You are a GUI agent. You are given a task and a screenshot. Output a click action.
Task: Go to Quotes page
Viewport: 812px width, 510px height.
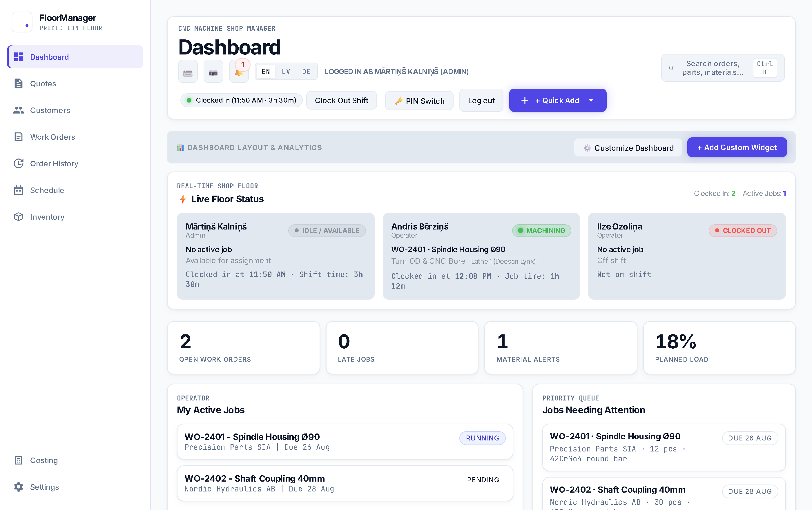point(75,83)
